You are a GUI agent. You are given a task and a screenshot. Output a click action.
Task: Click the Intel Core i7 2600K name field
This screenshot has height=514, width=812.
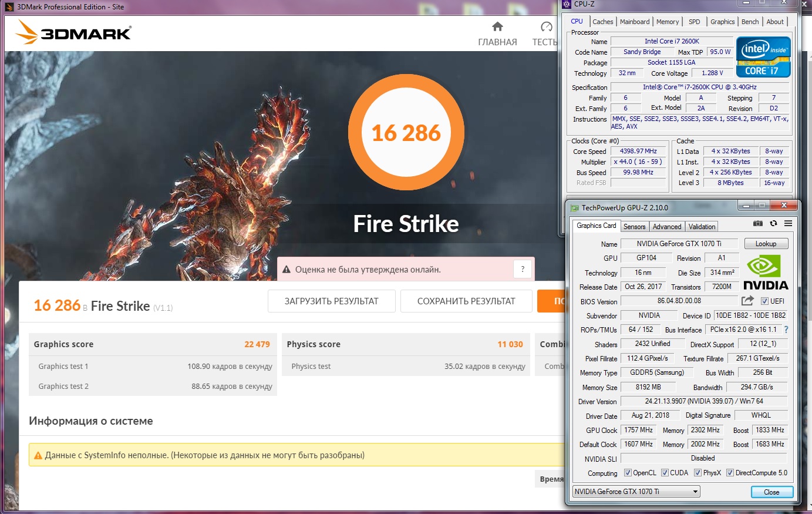[x=672, y=41]
